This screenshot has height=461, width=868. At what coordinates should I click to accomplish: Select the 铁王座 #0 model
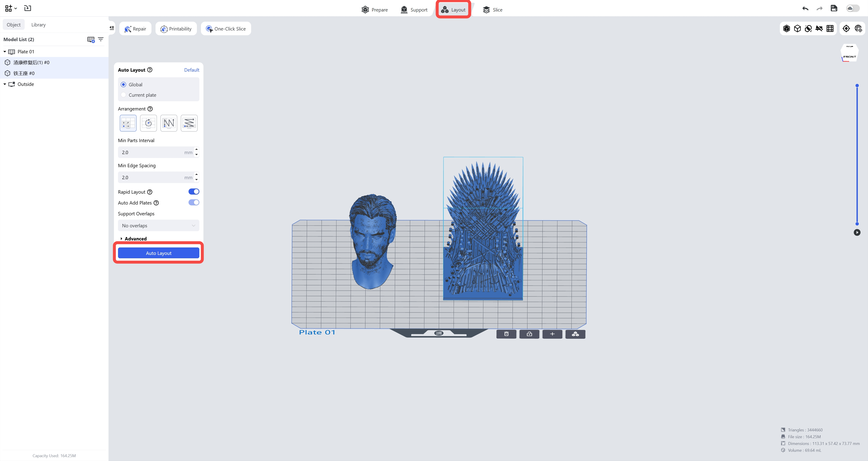tap(54, 73)
